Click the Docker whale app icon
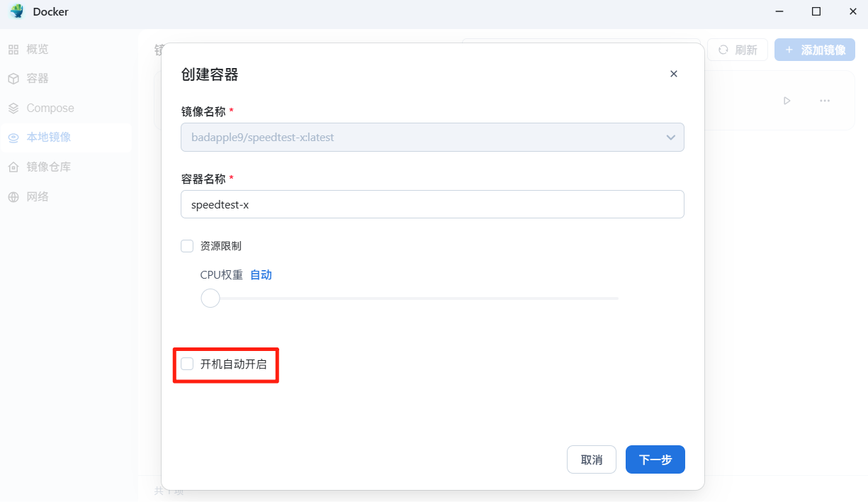This screenshot has height=502, width=868. 16,11
